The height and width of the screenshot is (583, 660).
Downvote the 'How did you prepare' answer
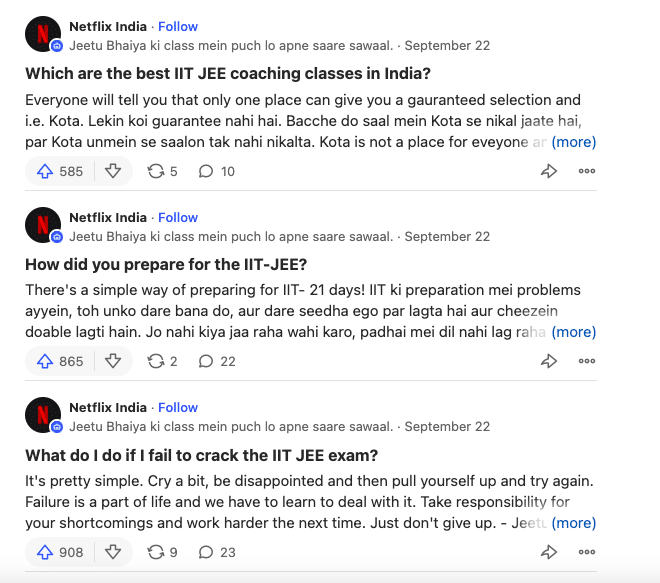(113, 361)
